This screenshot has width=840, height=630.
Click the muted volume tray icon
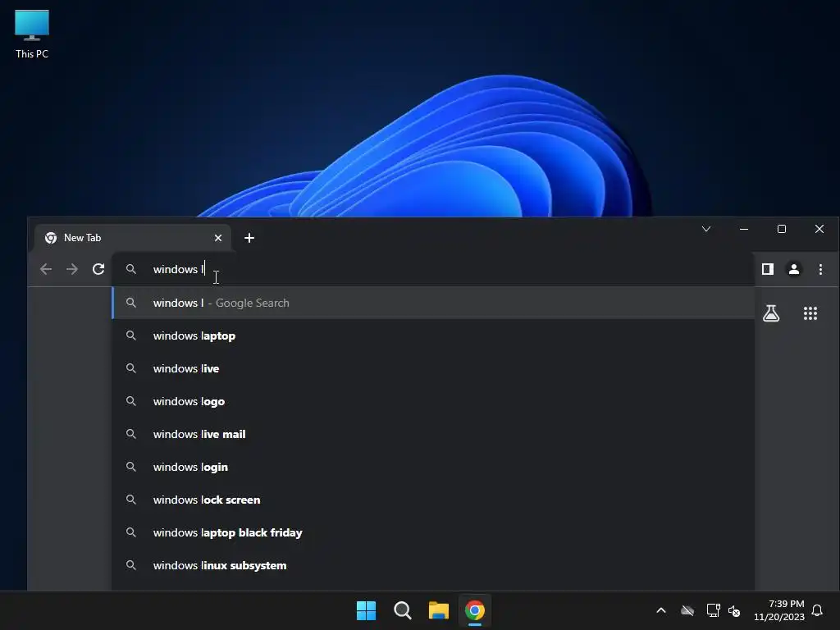tap(734, 610)
